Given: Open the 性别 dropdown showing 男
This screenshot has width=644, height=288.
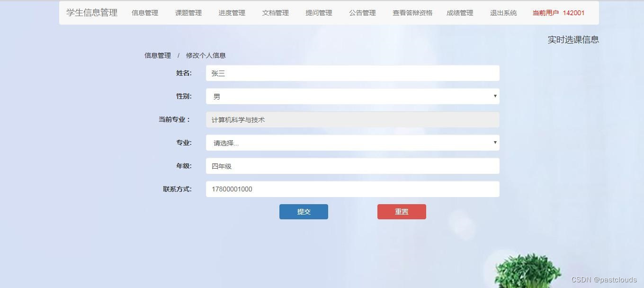Looking at the screenshot, I should (x=352, y=96).
